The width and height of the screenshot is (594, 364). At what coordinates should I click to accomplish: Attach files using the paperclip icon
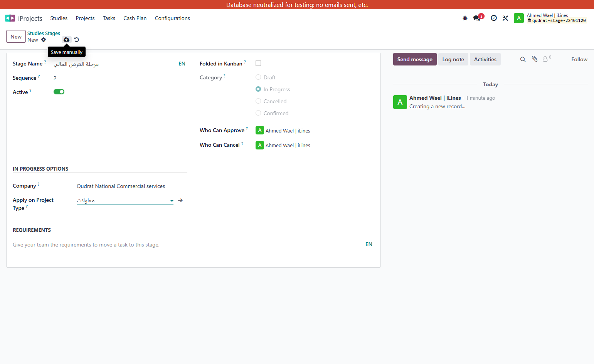[535, 59]
